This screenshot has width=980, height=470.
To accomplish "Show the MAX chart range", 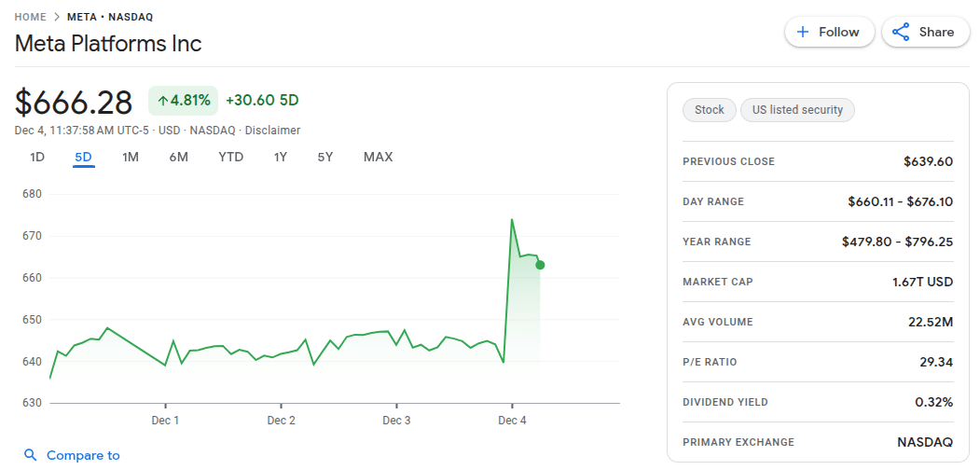I will tap(378, 157).
